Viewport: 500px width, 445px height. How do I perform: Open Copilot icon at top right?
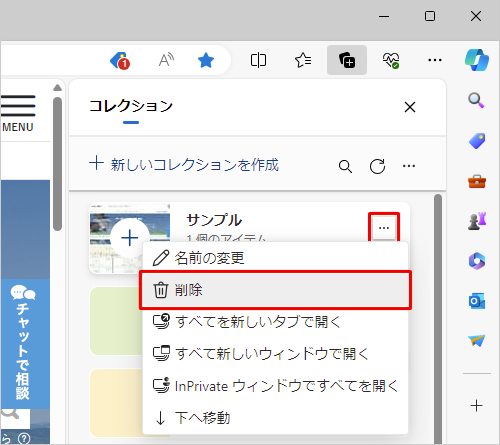[x=477, y=60]
